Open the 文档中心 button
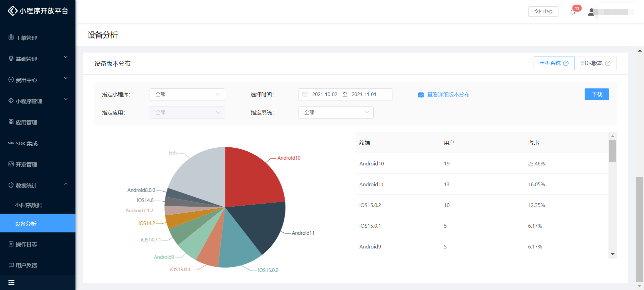This screenshot has width=644, height=290. coord(543,11)
